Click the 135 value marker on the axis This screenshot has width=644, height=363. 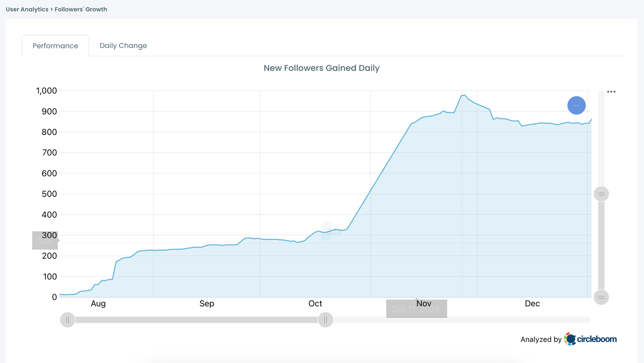[x=44, y=241]
